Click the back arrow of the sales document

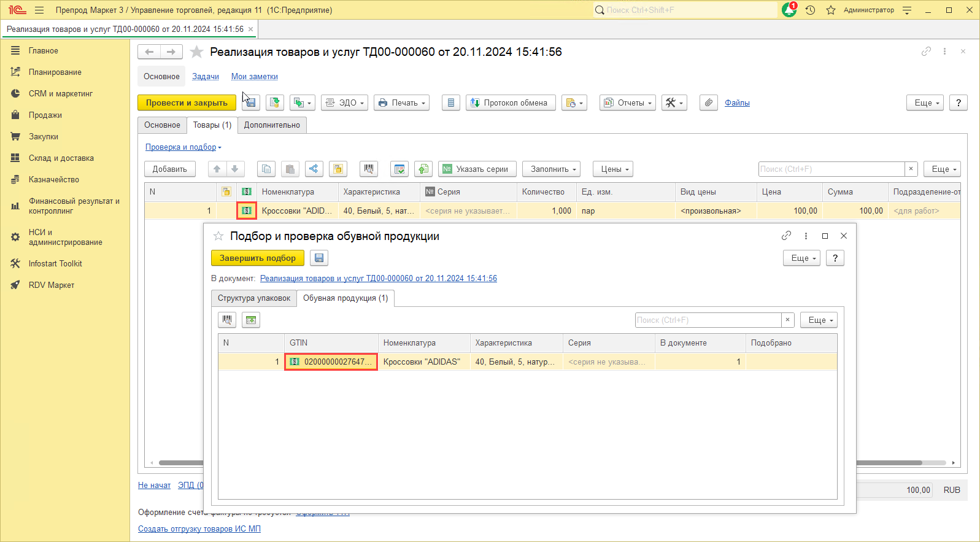coord(149,52)
